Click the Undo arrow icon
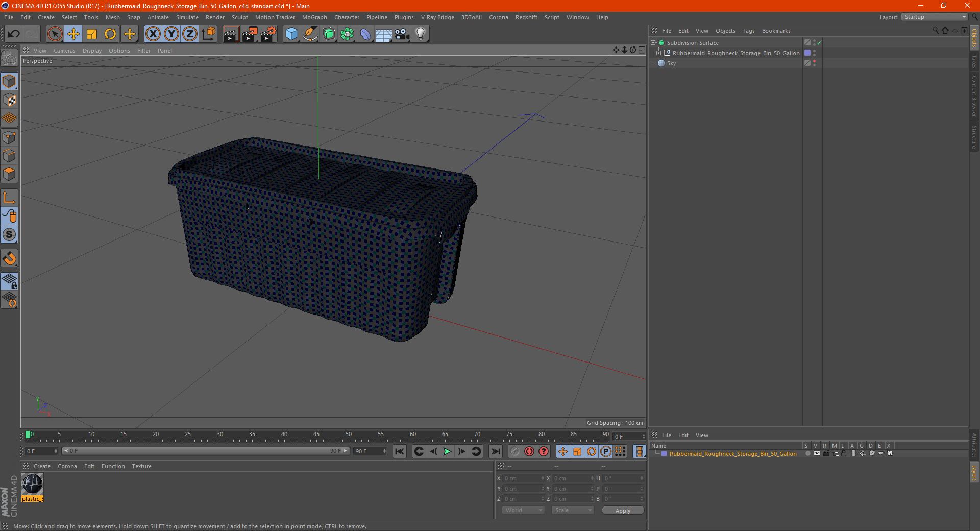 (x=14, y=34)
